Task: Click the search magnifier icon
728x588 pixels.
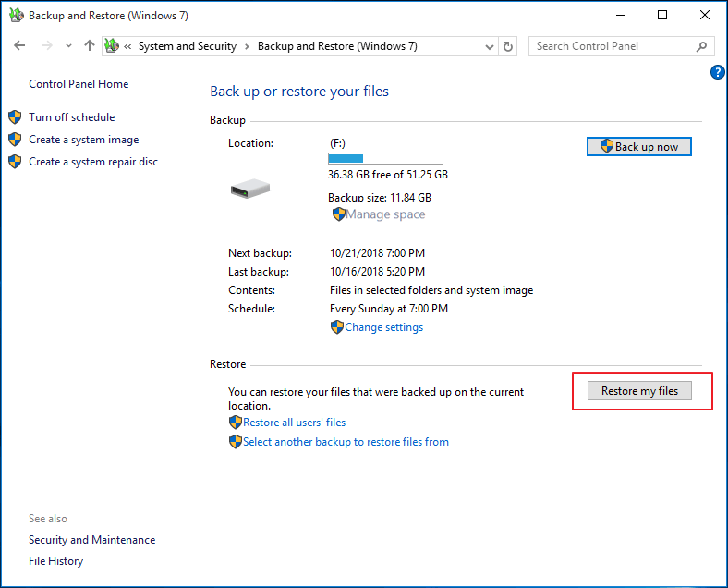Action: coord(702,46)
